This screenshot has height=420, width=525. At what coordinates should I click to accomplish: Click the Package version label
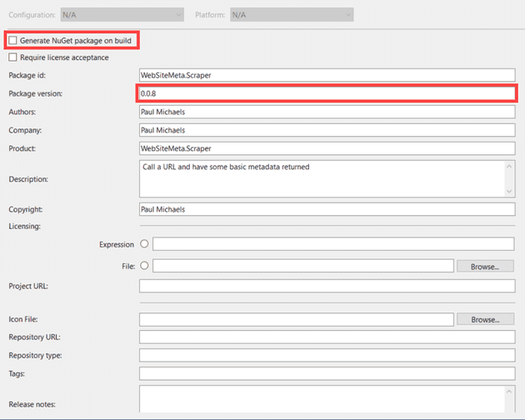click(36, 93)
